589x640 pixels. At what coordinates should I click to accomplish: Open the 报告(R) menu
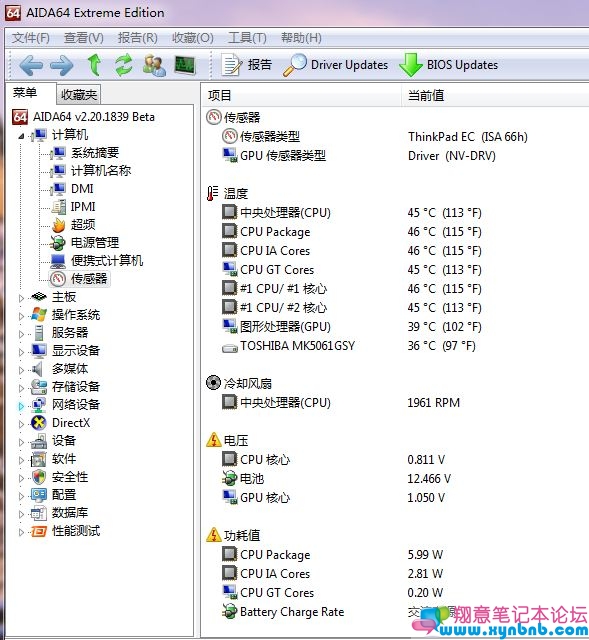(x=138, y=38)
